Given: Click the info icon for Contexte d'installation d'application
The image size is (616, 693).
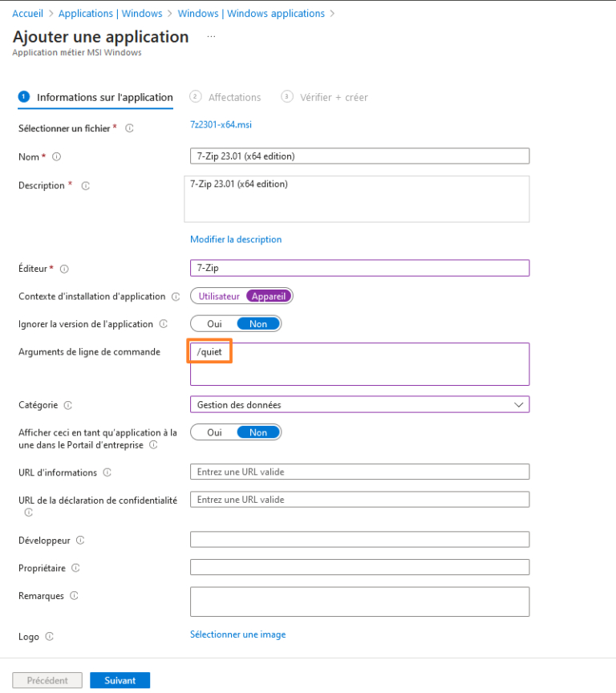Looking at the screenshot, I should point(176,296).
